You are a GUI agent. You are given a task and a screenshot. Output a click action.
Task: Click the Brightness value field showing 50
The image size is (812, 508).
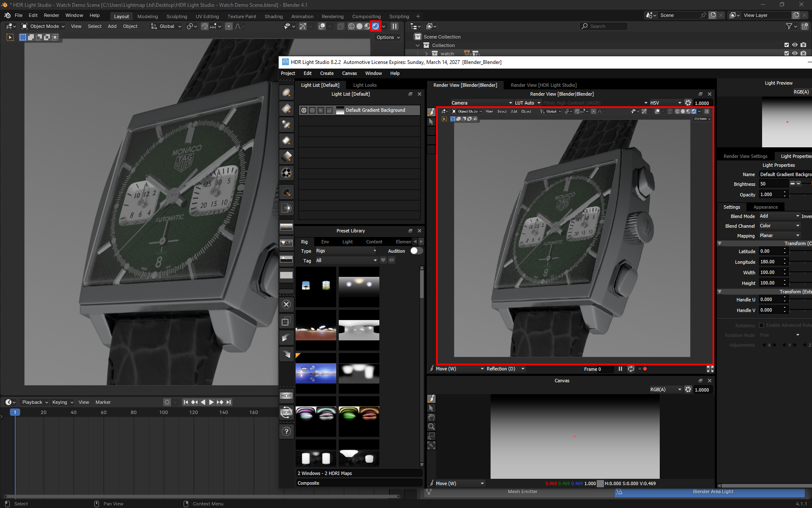[x=774, y=184]
